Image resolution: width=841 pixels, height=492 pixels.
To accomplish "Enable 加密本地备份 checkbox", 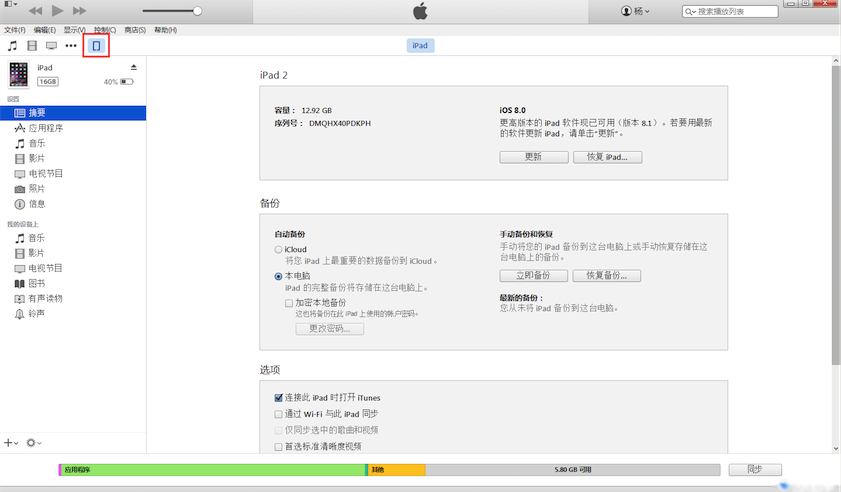I will (289, 303).
